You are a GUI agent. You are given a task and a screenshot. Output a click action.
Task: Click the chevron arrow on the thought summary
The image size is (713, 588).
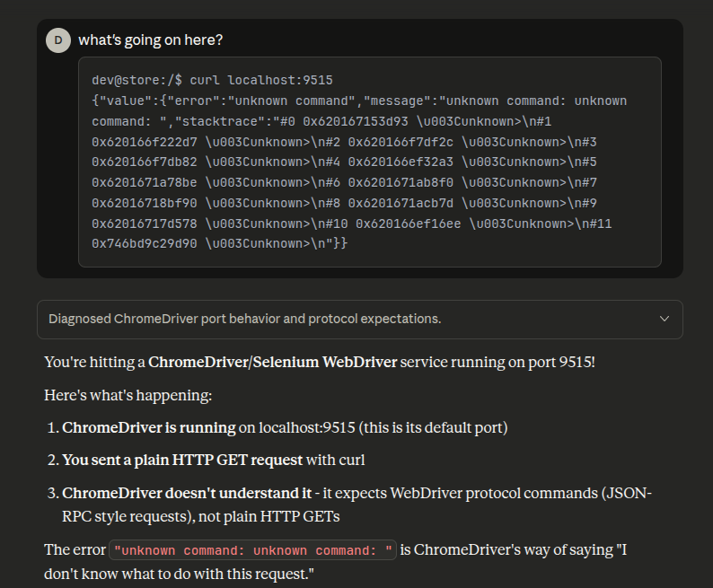click(664, 319)
